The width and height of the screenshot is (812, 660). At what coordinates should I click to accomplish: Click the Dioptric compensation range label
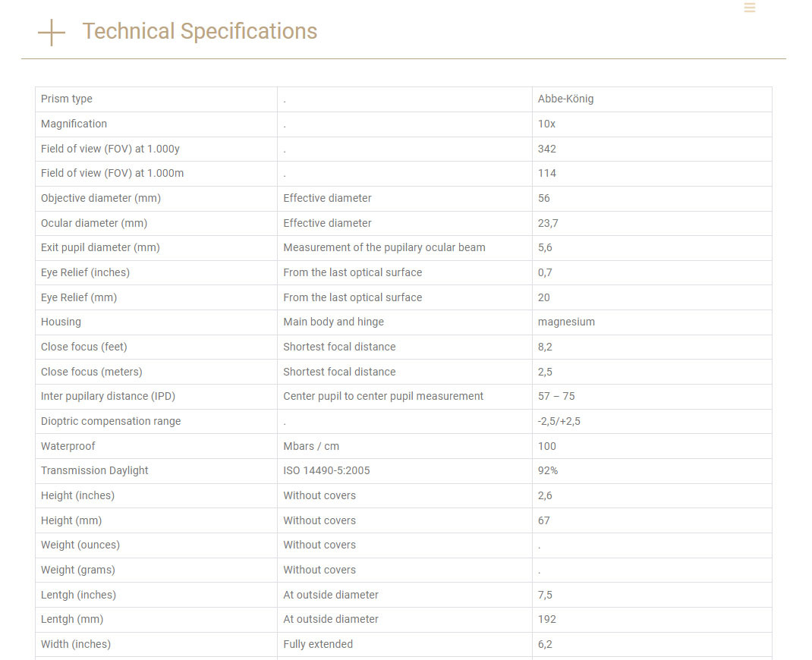pyautogui.click(x=111, y=421)
